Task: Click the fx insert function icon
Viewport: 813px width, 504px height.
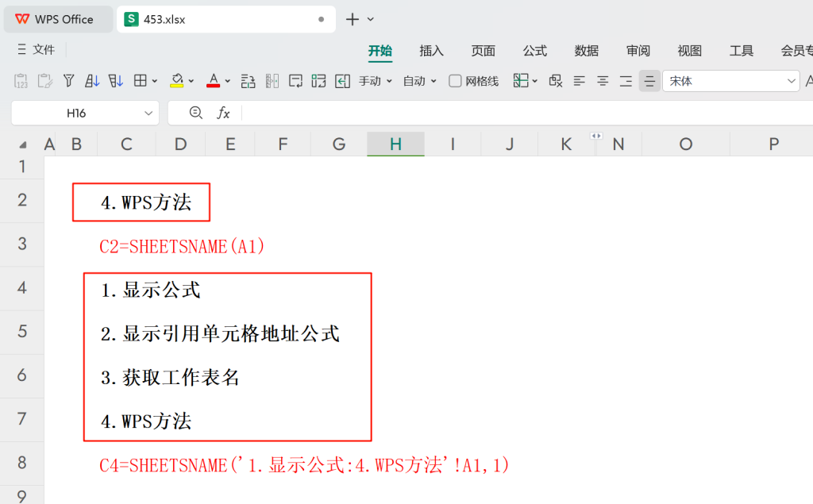Action: [223, 113]
